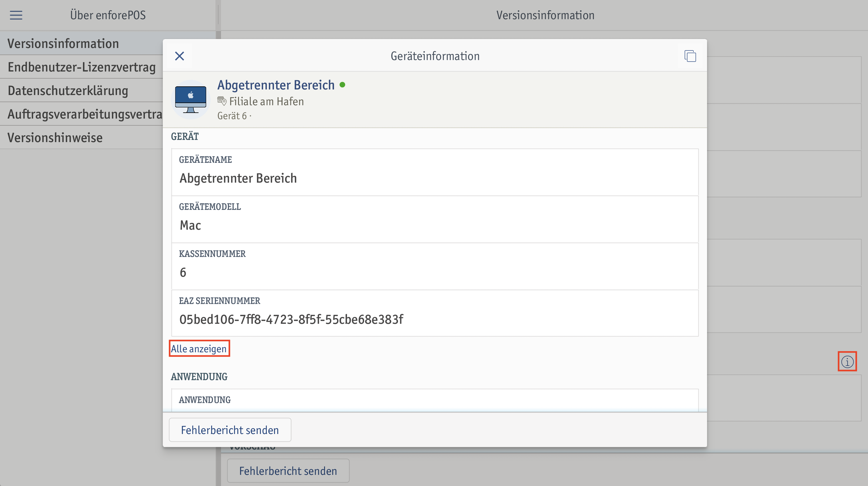This screenshot has height=486, width=868.
Task: Send error report in the dialog
Action: [x=230, y=430]
